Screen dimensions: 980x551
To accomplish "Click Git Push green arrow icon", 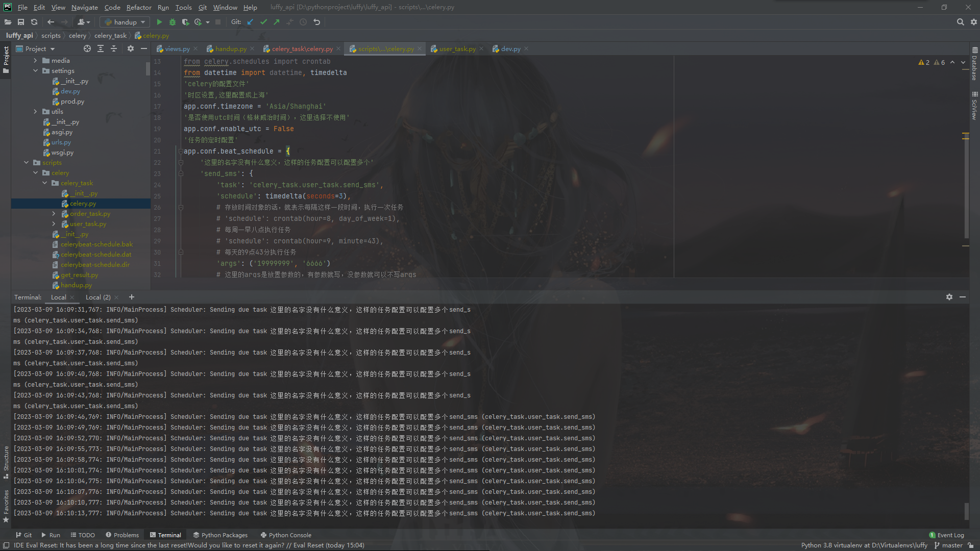I will pyautogui.click(x=277, y=22).
